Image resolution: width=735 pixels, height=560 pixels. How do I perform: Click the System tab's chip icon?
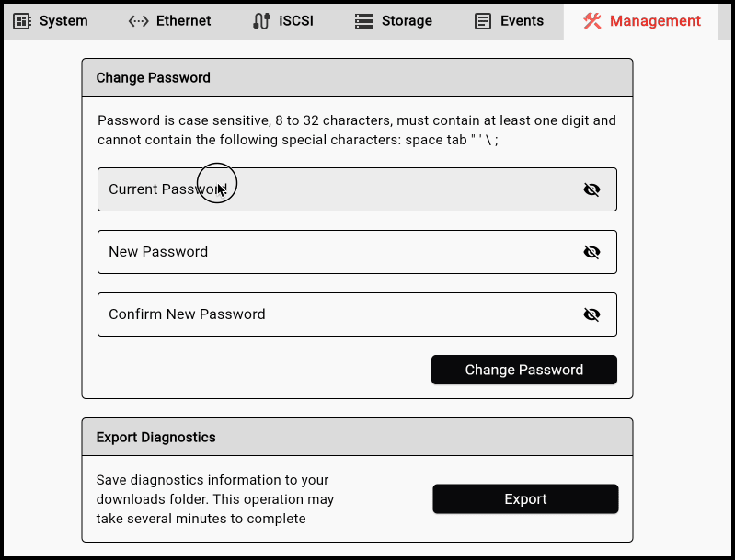[x=22, y=20]
